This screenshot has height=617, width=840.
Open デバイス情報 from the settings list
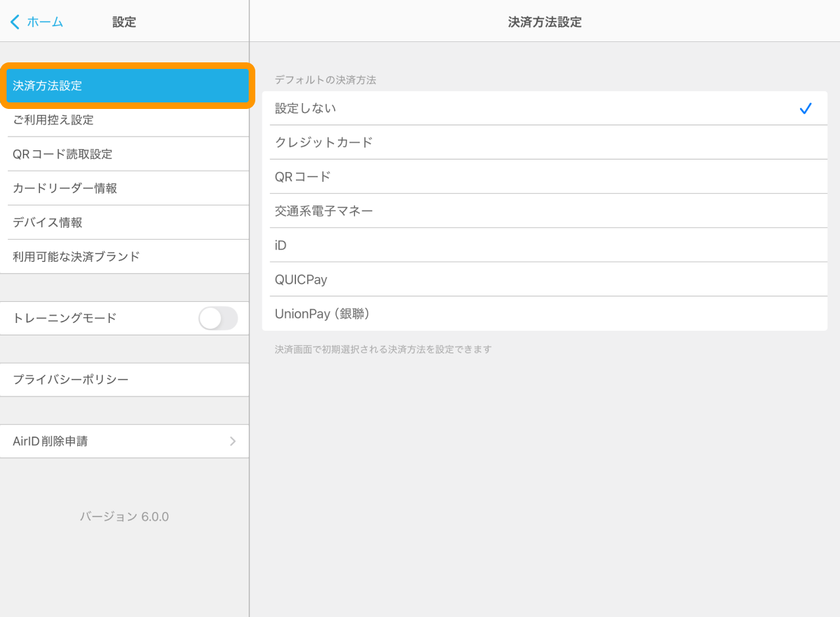[125, 222]
